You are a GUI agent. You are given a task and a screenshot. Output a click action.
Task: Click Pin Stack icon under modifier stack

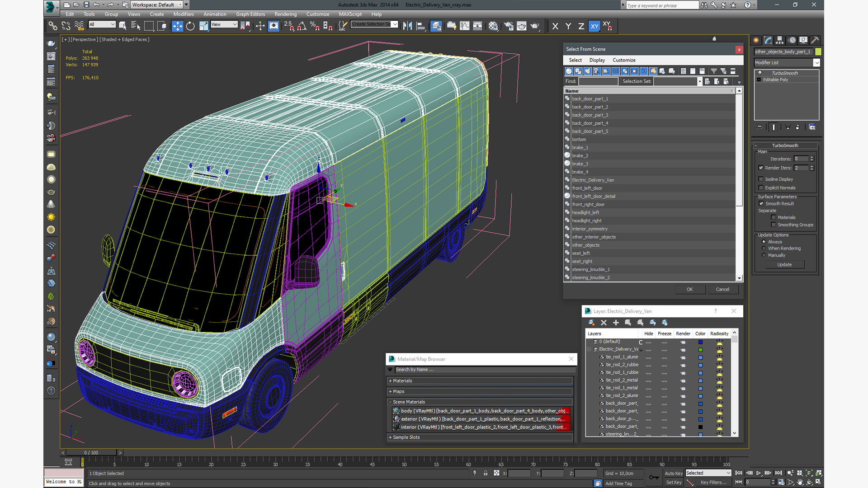click(759, 127)
